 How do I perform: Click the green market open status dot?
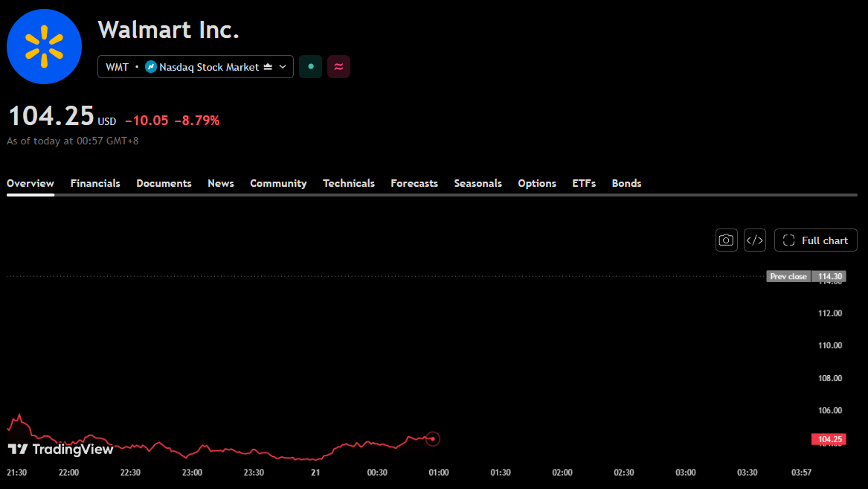[311, 66]
